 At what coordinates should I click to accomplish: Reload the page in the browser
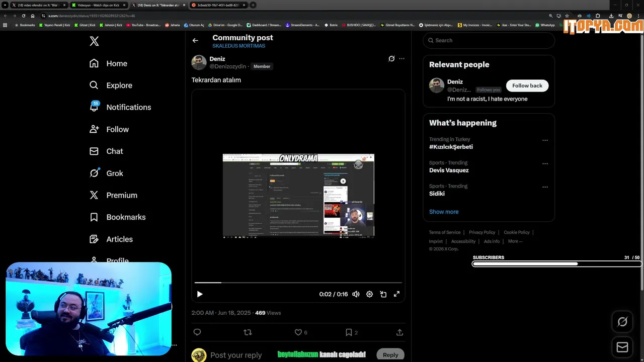(x=23, y=16)
